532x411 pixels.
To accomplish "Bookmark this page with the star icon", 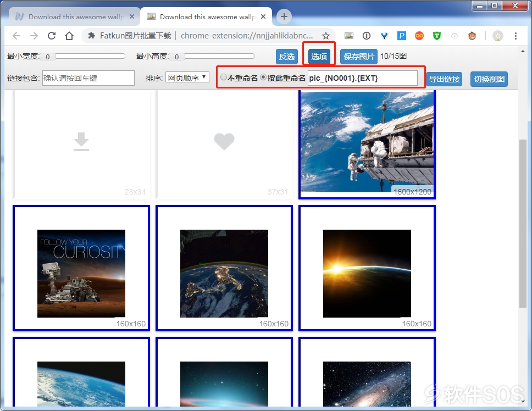I will (326, 36).
